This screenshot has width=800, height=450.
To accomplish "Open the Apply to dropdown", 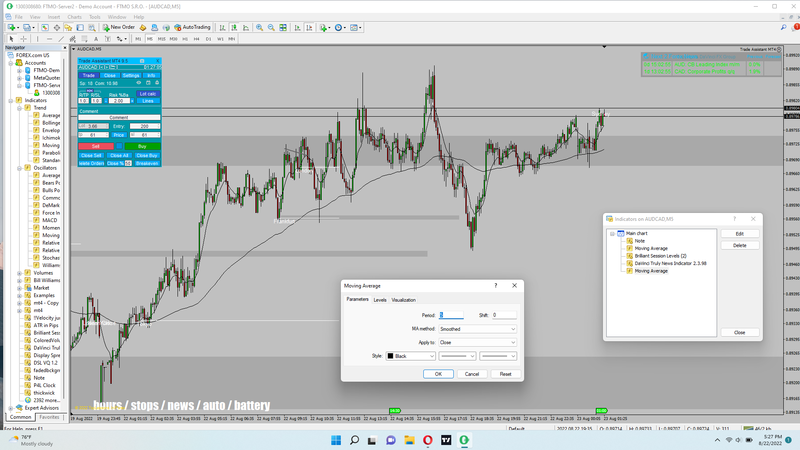I will coord(477,342).
